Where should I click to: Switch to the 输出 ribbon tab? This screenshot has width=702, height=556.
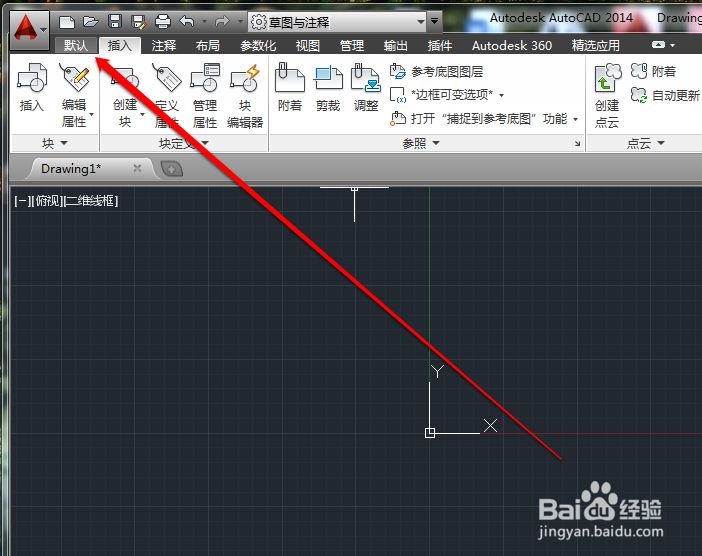point(396,45)
